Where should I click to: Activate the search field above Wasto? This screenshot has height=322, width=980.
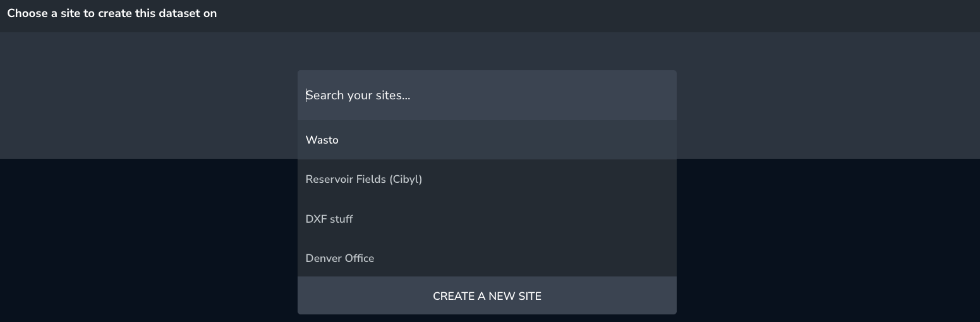[x=487, y=96]
